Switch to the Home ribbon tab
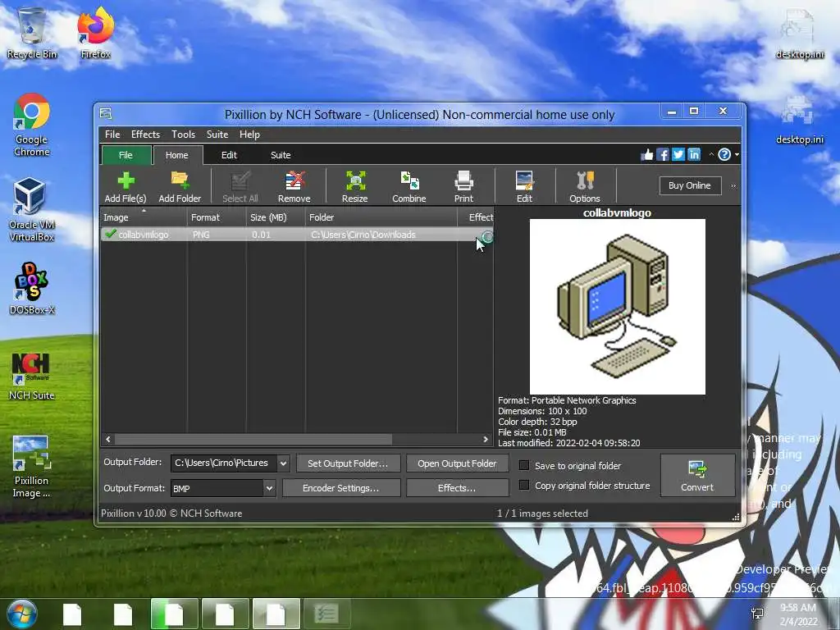Screen dimensions: 840x630 [177, 155]
